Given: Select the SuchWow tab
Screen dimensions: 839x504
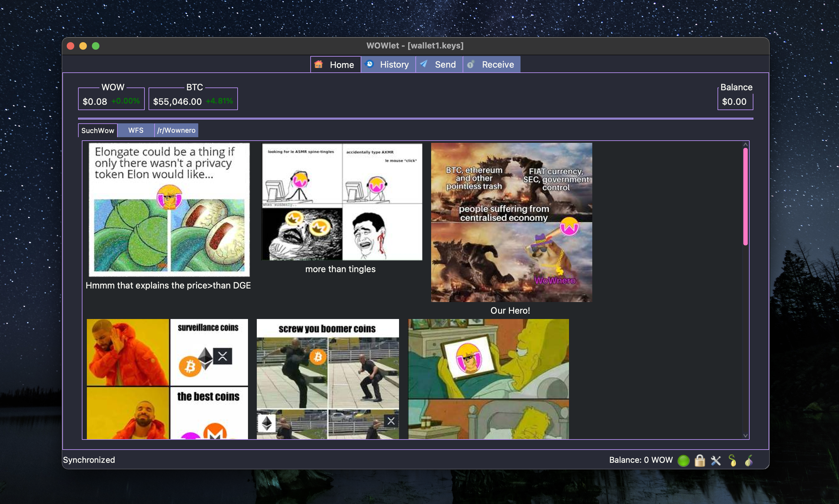Looking at the screenshot, I should click(98, 131).
